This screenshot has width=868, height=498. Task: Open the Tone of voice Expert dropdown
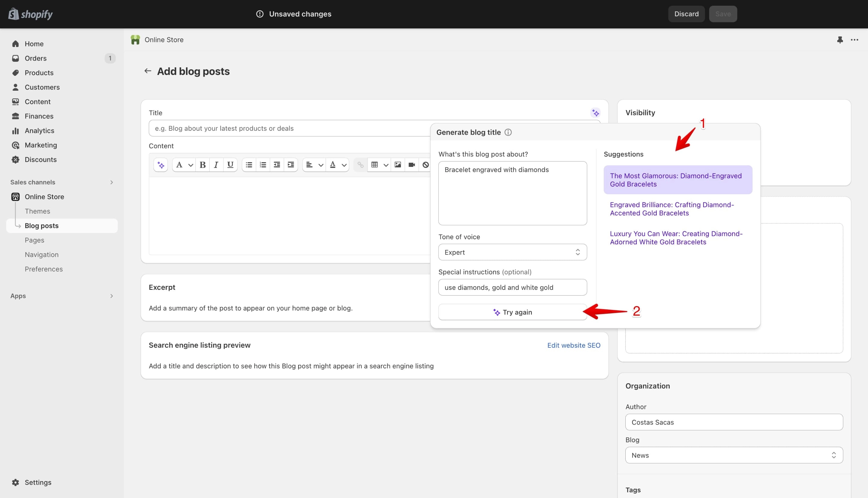click(513, 252)
